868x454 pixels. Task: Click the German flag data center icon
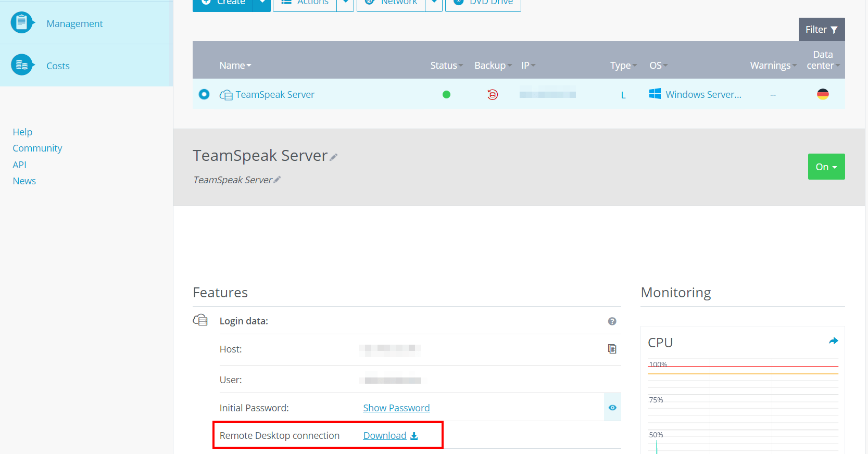pos(823,94)
